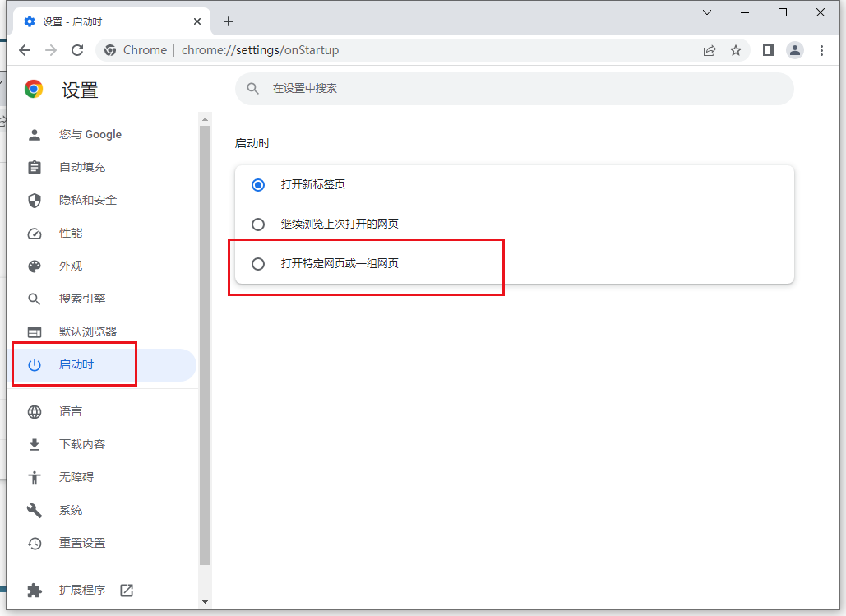Viewport: 846px width, 616px height.
Task: Click the 扩展程序 puzzle icon
Action: pos(35,591)
